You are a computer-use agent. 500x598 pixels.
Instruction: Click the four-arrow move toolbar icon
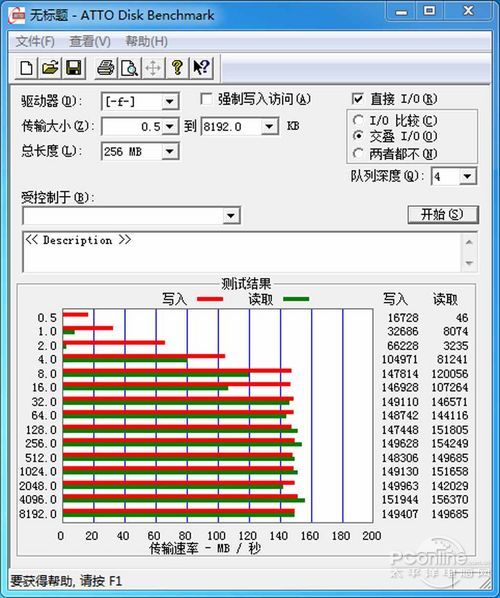coord(153,68)
